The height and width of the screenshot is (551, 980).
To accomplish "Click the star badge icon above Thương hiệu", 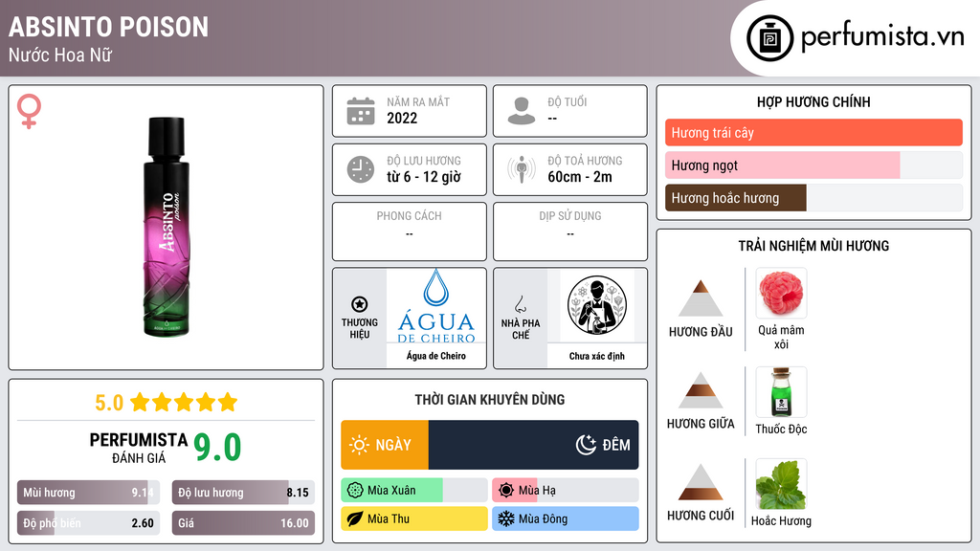I will pyautogui.click(x=360, y=304).
